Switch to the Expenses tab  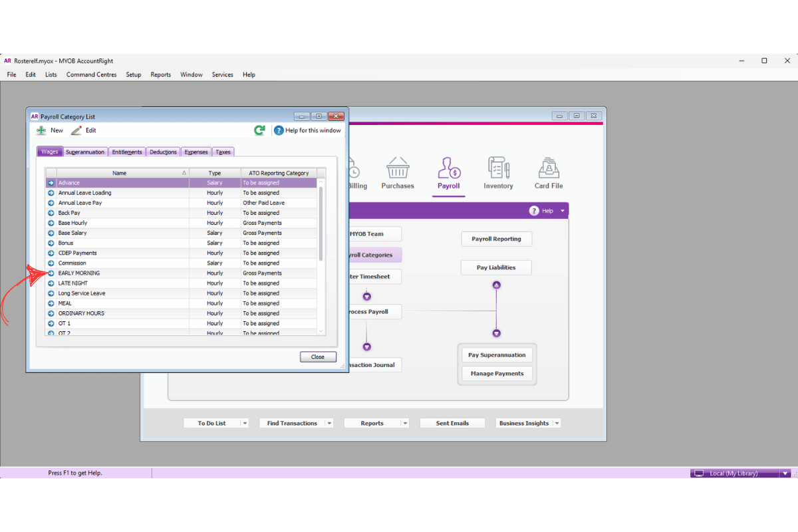tap(196, 152)
